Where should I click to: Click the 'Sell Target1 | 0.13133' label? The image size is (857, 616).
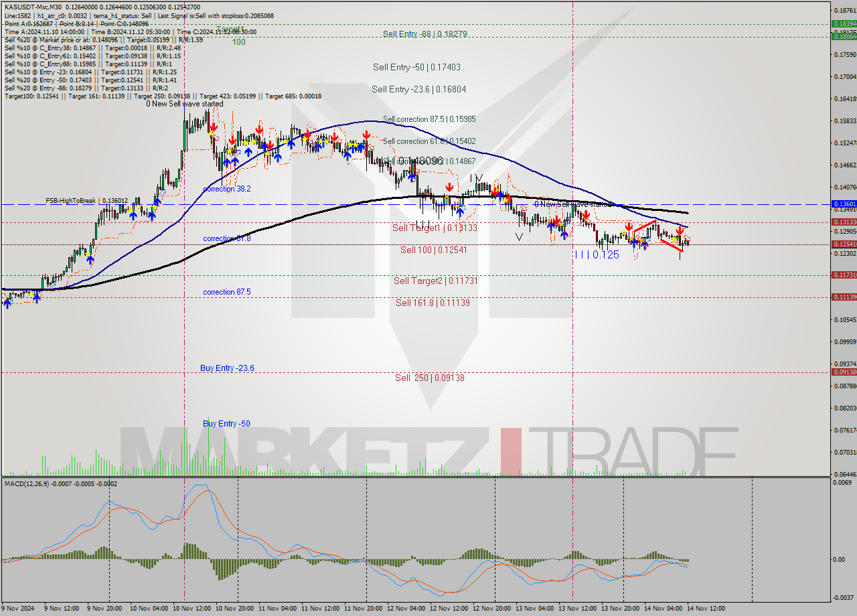click(435, 228)
